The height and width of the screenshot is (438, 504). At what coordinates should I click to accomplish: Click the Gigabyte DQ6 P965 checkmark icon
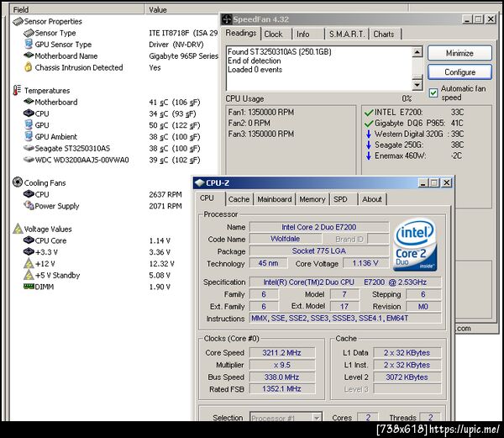point(369,124)
